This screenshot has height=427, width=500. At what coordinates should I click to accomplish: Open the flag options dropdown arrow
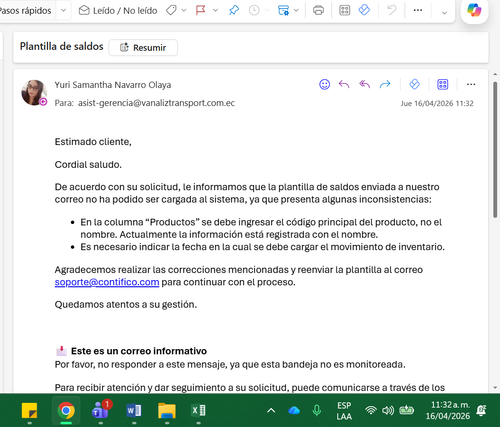[215, 11]
